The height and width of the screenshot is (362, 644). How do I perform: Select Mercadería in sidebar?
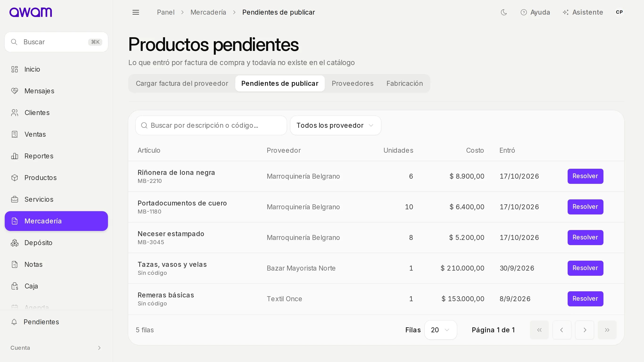pos(56,221)
